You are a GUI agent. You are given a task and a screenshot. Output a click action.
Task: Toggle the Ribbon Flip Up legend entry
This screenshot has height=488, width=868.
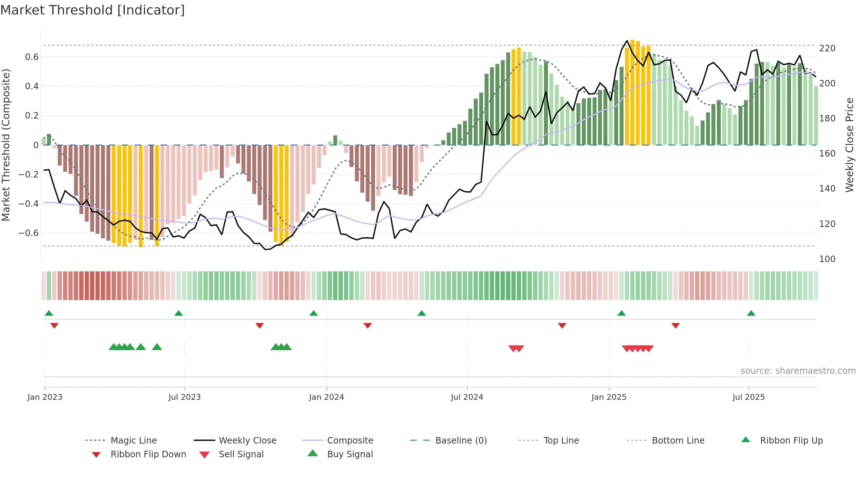(x=782, y=440)
